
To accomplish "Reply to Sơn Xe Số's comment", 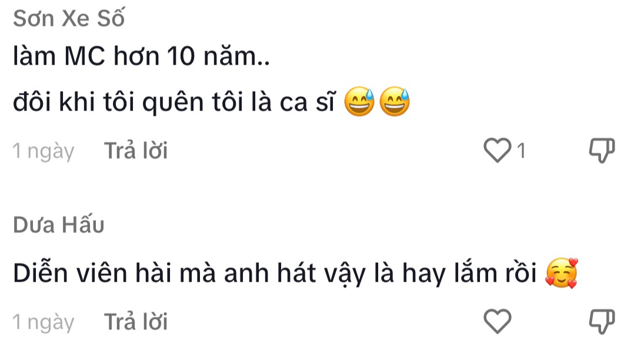I will (x=136, y=151).
